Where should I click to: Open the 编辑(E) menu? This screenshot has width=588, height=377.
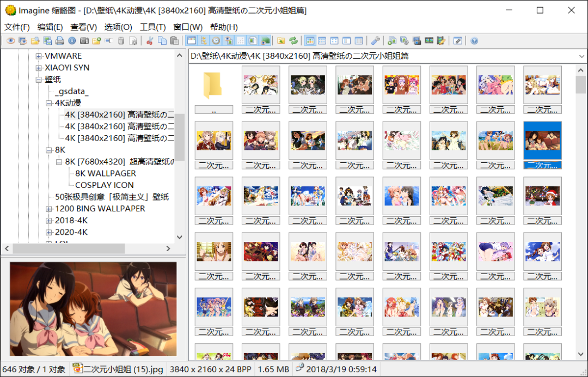[50, 27]
